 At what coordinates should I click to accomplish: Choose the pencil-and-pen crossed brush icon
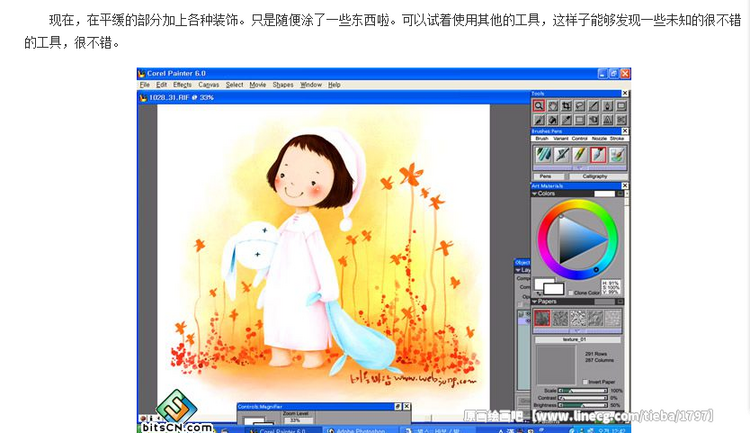pos(561,155)
